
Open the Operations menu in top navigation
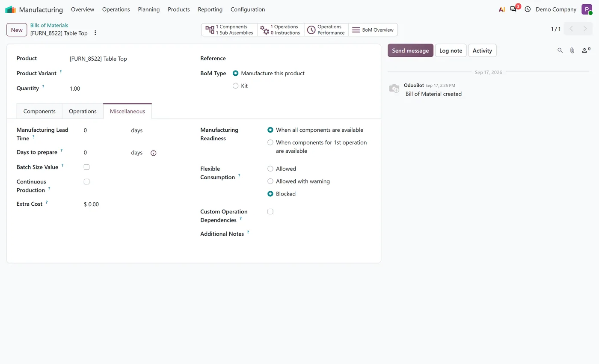click(116, 9)
